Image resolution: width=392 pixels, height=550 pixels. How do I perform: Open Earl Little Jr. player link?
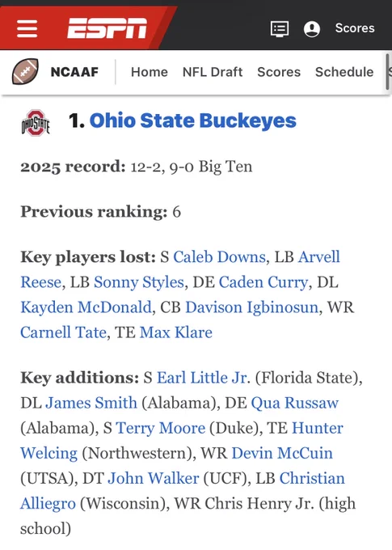coord(203,378)
